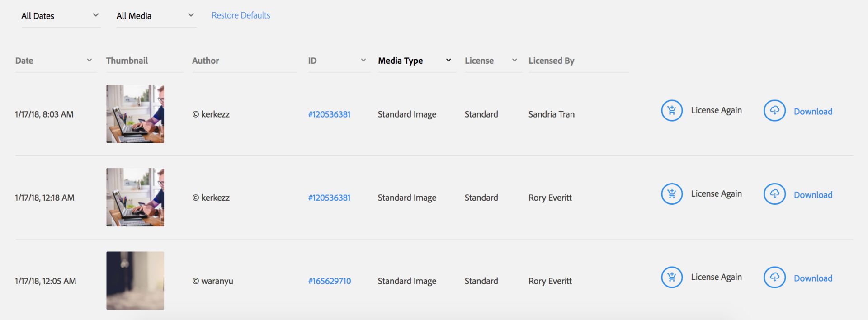Sort by the Media Type column
This screenshot has width=868, height=320.
(x=401, y=61)
